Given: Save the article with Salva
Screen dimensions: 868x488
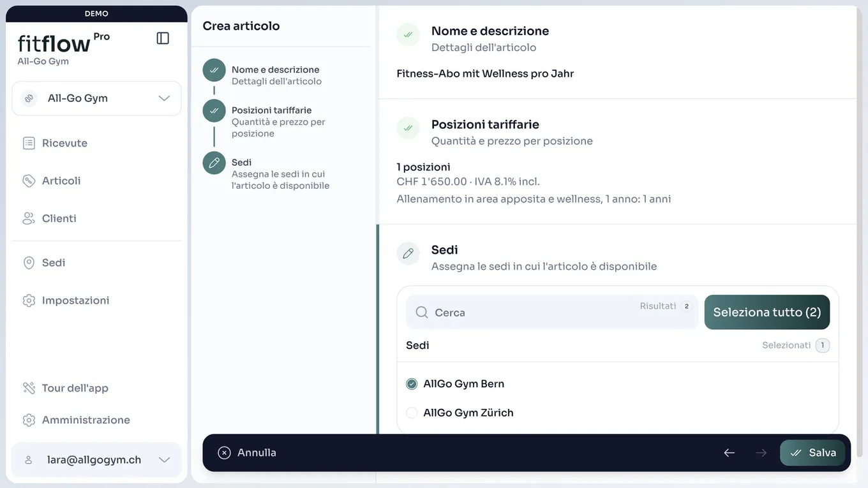Looking at the screenshot, I should (x=812, y=453).
